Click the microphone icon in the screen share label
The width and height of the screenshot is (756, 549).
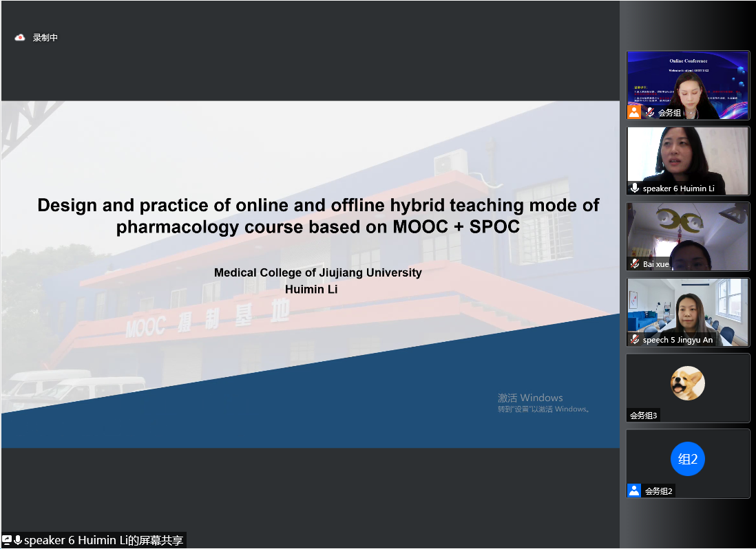point(18,540)
